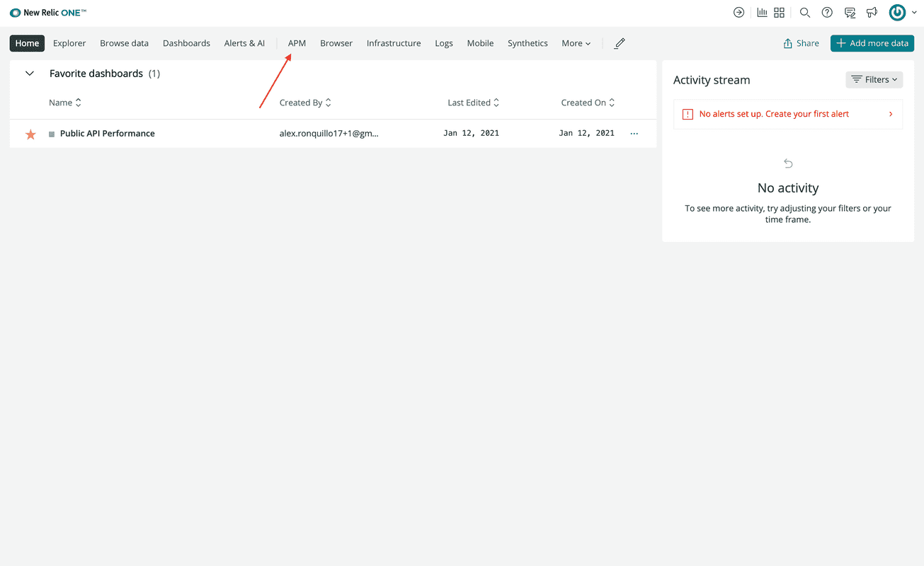Screen dimensions: 924x566
Task: Open the Synthetics tab
Action: tap(527, 43)
